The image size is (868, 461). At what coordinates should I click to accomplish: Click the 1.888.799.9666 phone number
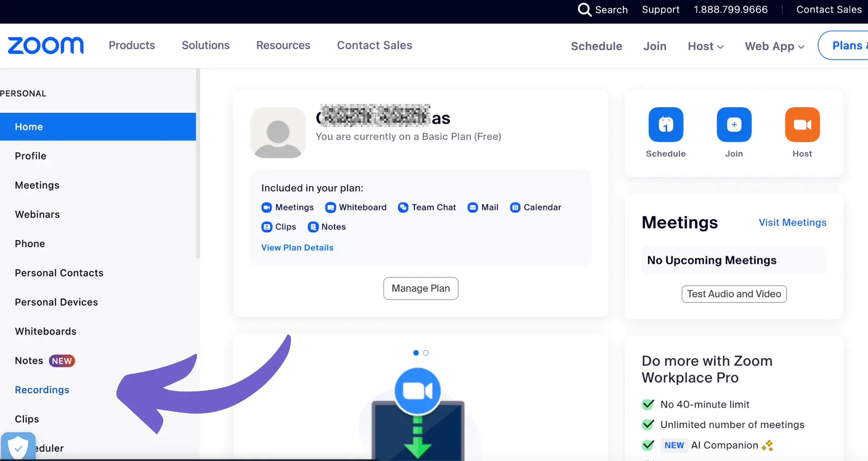tap(731, 9)
